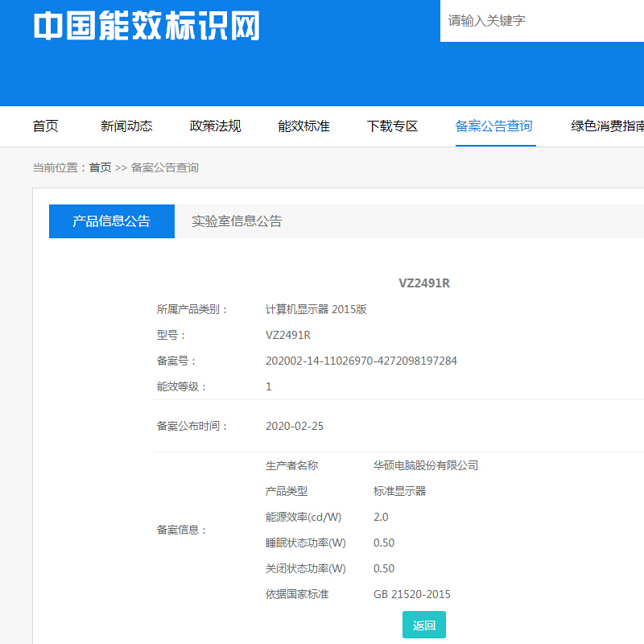Click the 返回 button
This screenshot has width=644, height=644.
click(x=424, y=625)
